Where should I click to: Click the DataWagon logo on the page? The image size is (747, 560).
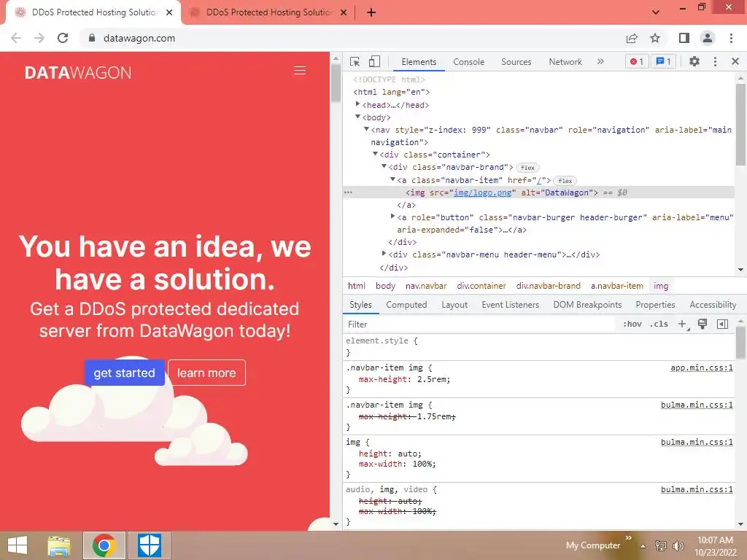click(77, 72)
